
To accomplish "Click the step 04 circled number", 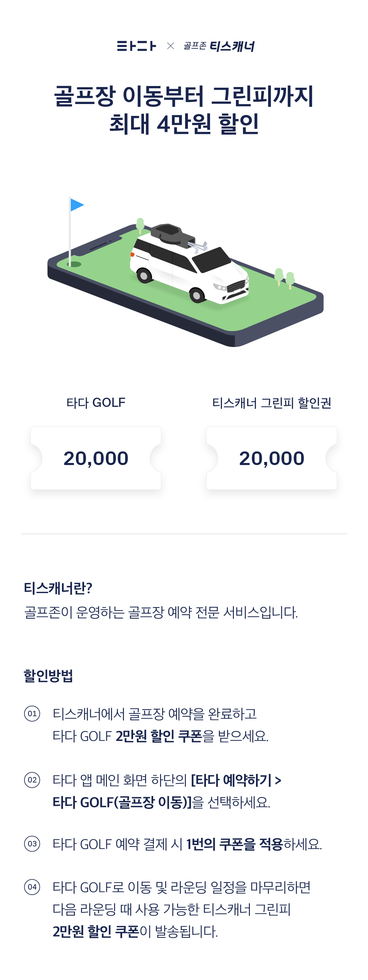I will [32, 887].
